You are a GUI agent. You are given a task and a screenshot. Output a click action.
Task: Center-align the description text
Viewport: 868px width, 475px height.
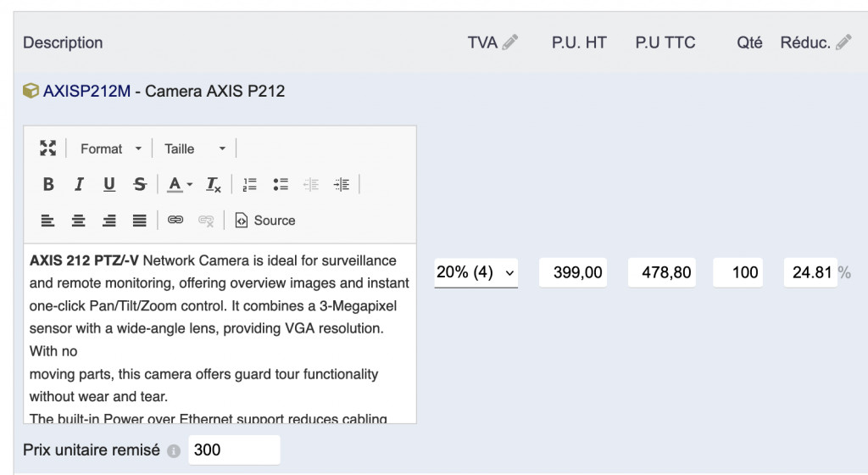[x=79, y=221]
